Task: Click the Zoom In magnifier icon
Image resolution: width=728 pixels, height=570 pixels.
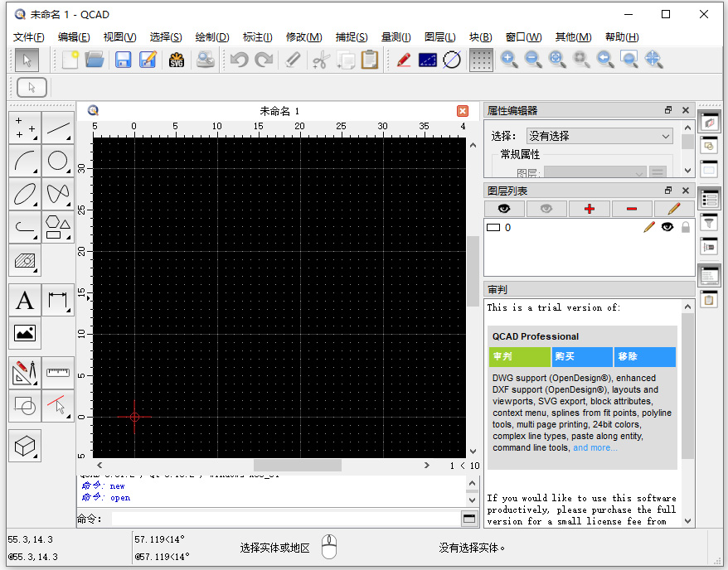Action: point(509,59)
